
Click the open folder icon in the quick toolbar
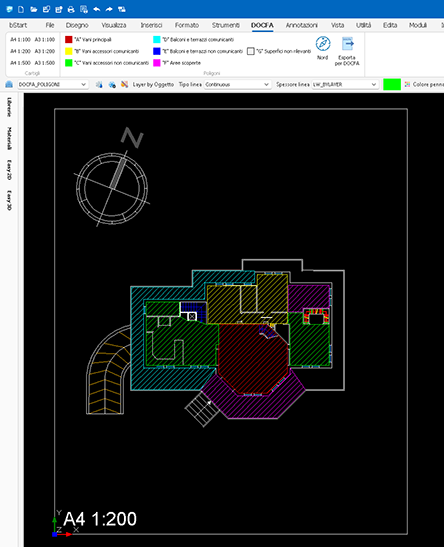(x=33, y=9)
